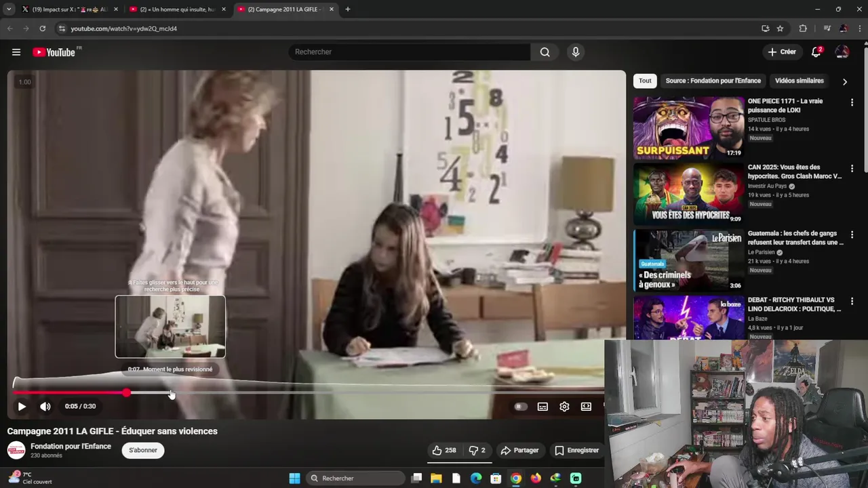Open the YouTube hamburger guide menu
The width and height of the screenshot is (868, 488).
16,52
